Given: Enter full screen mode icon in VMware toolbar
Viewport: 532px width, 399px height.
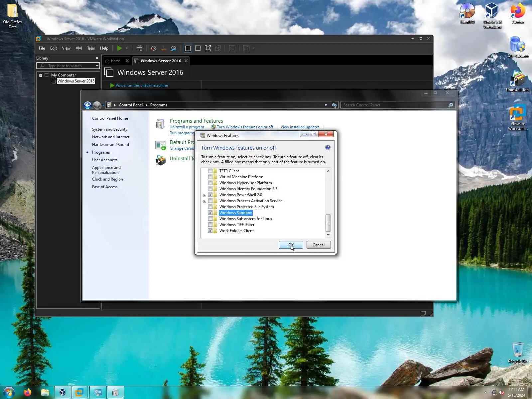Looking at the screenshot, I should (208, 48).
